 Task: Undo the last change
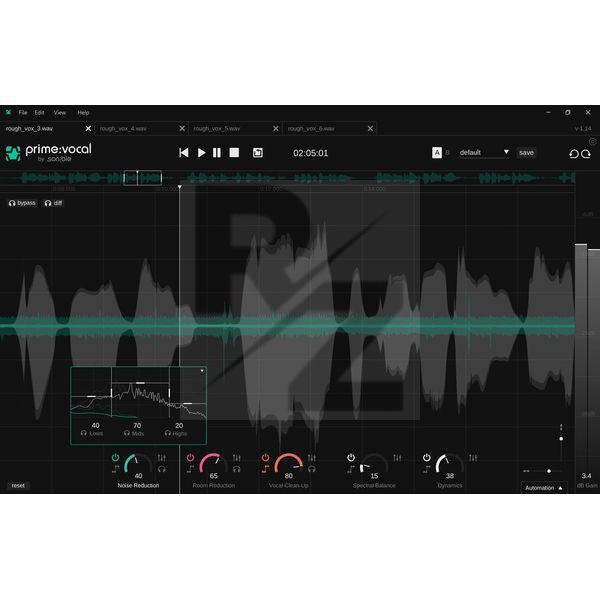(574, 154)
